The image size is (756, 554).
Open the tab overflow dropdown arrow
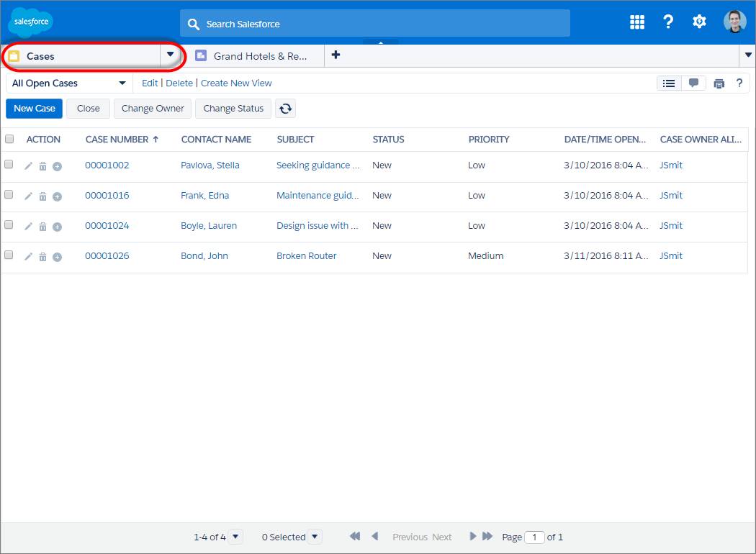(748, 55)
